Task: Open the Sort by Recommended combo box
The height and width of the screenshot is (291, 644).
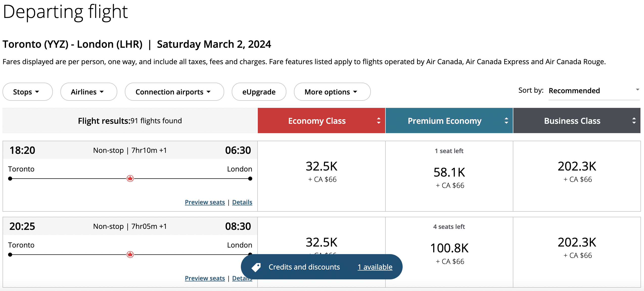Action: [x=594, y=91]
